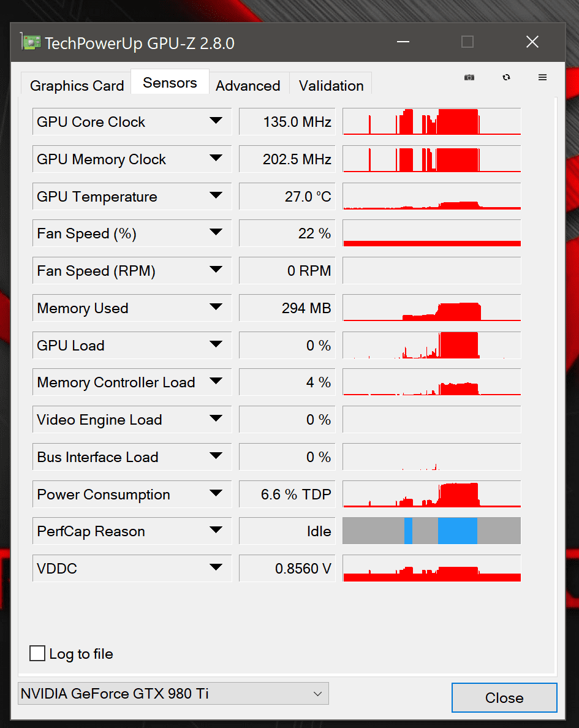Click the 294 MB memory used value
This screenshot has width=579, height=728.
click(x=287, y=308)
